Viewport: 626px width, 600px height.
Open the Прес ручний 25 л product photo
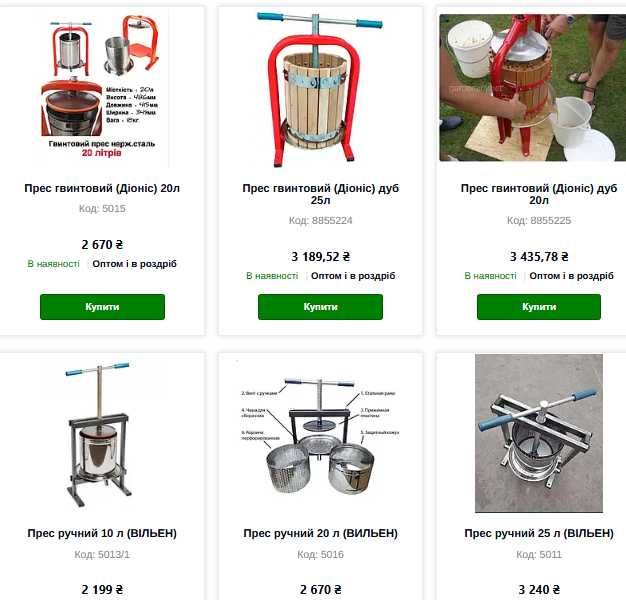(539, 433)
